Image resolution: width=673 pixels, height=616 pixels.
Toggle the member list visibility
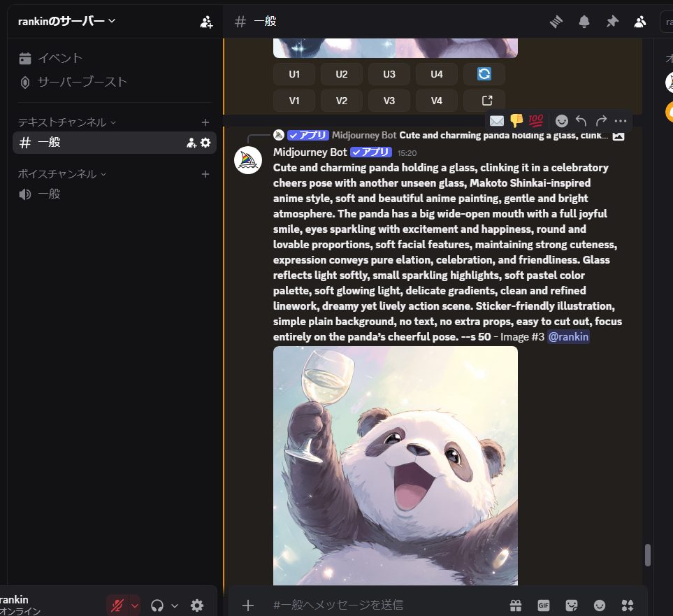(640, 22)
